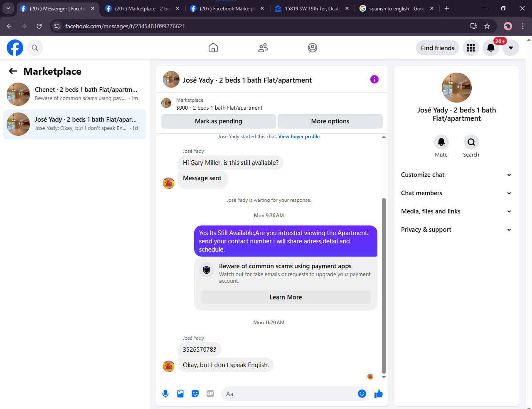The height and width of the screenshot is (409, 532).
Task: Open account dropdown arrow
Action: point(511,48)
